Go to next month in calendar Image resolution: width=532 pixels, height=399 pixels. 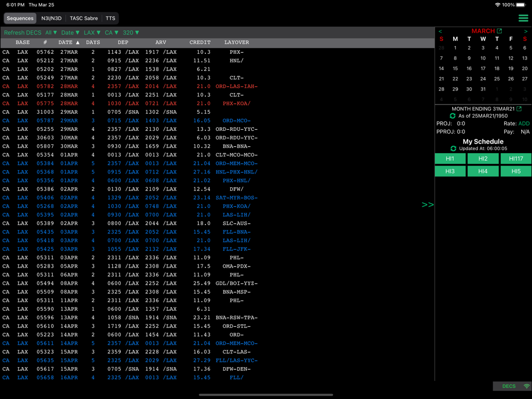click(x=526, y=31)
